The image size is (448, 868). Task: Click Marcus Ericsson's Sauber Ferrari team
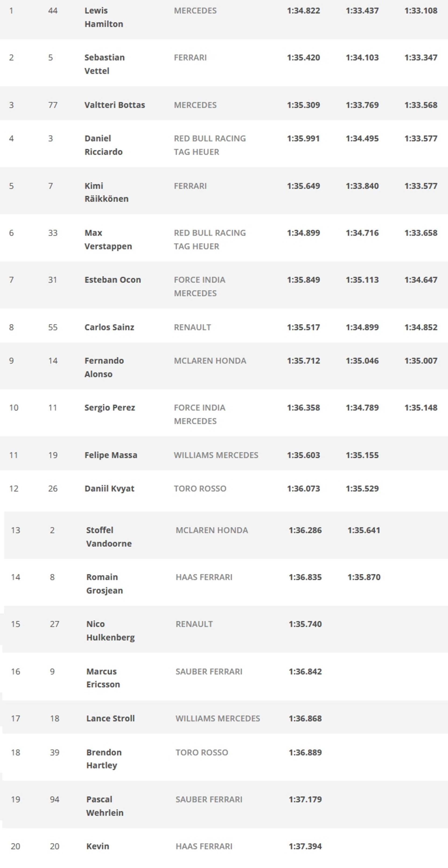coord(209,671)
